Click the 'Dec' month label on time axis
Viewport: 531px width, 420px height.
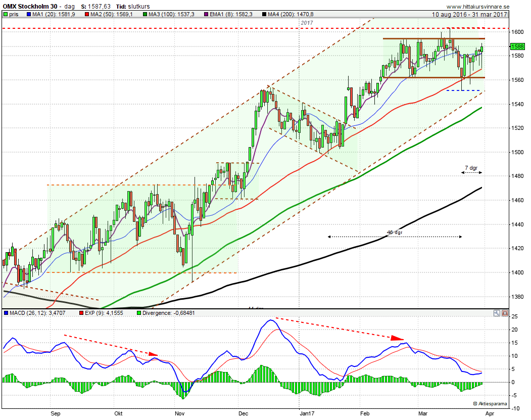[x=243, y=413]
